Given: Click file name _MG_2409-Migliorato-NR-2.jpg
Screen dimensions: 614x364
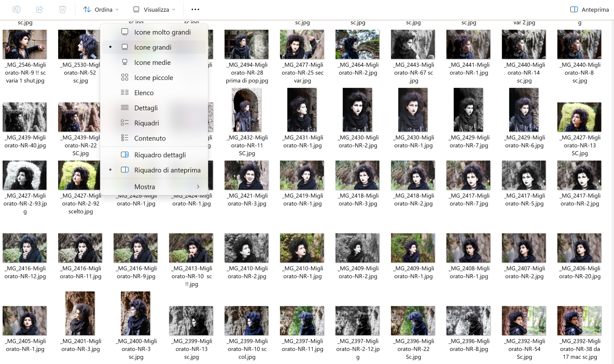Looking at the screenshot, I should [x=358, y=272].
